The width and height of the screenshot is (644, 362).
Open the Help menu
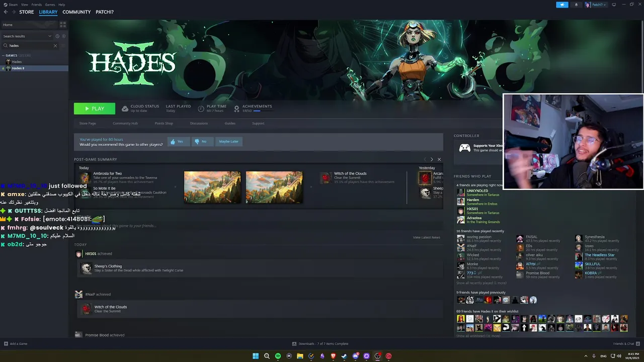coord(61,5)
